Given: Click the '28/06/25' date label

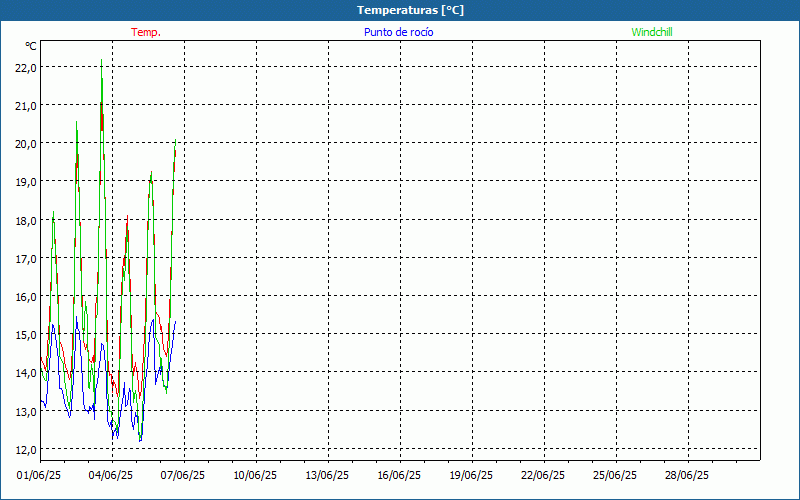Looking at the screenshot, I should click(687, 476).
